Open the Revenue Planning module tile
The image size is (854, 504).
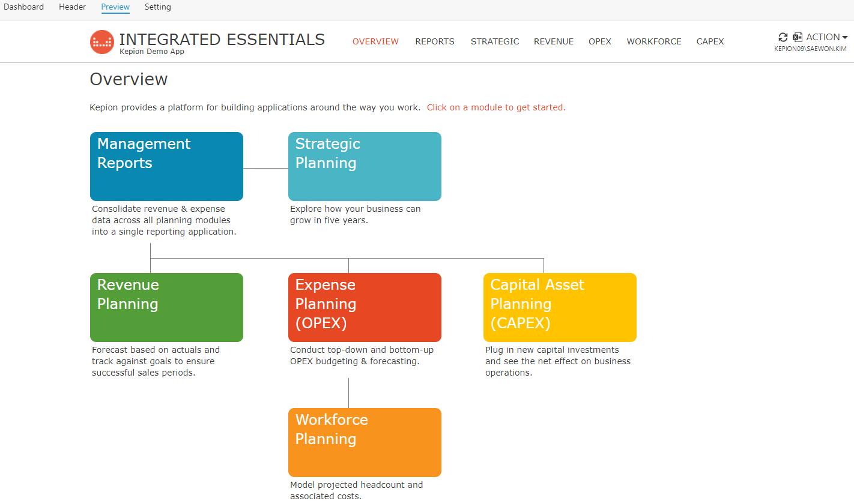pyautogui.click(x=166, y=307)
